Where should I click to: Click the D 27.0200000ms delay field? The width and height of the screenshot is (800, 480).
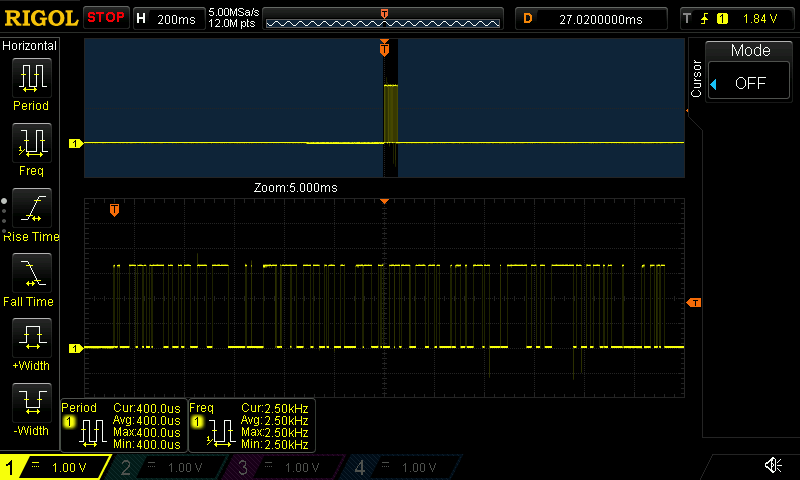coord(591,19)
